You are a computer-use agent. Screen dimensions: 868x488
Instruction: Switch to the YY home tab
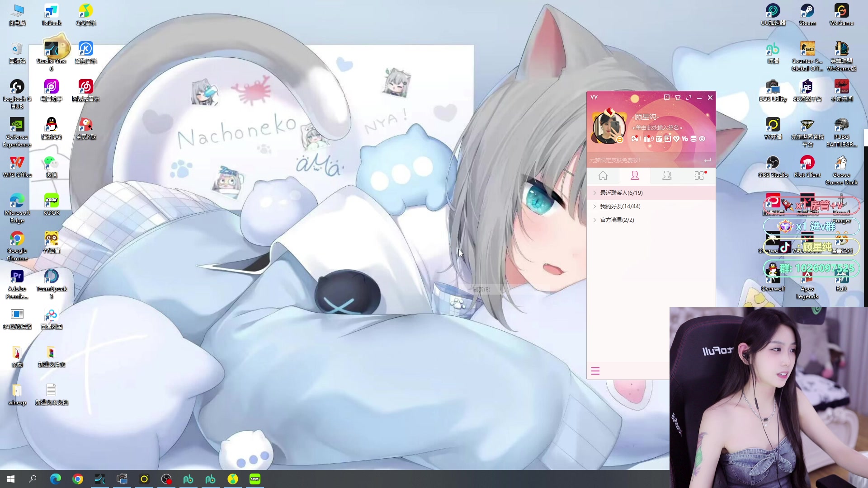point(603,175)
